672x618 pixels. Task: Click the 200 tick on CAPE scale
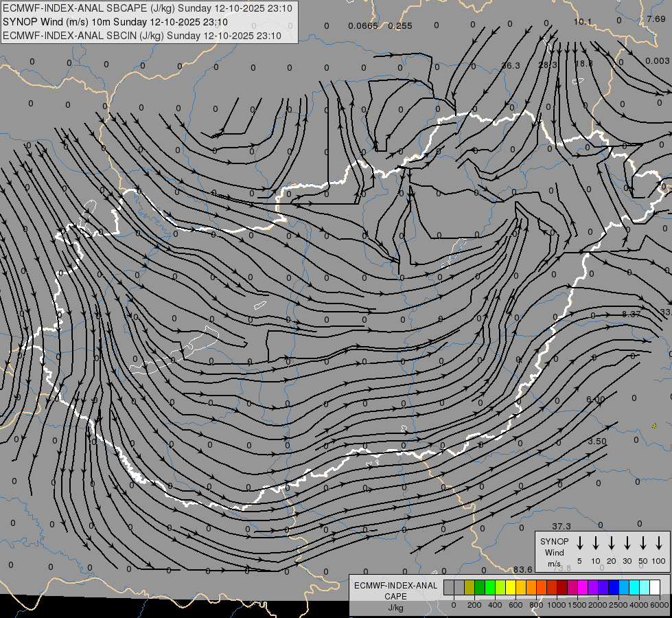(474, 605)
